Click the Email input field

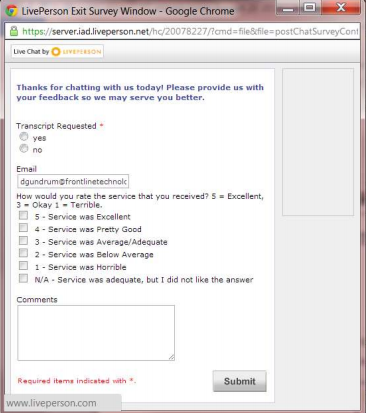point(73,182)
